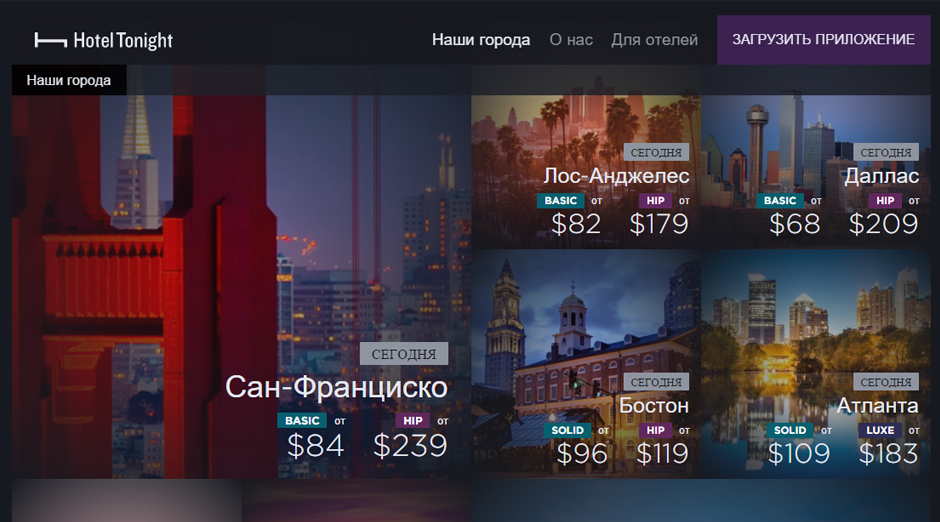This screenshot has width=940, height=522.
Task: Click the BASIC badge under Лос-Анджелес
Action: tap(561, 201)
